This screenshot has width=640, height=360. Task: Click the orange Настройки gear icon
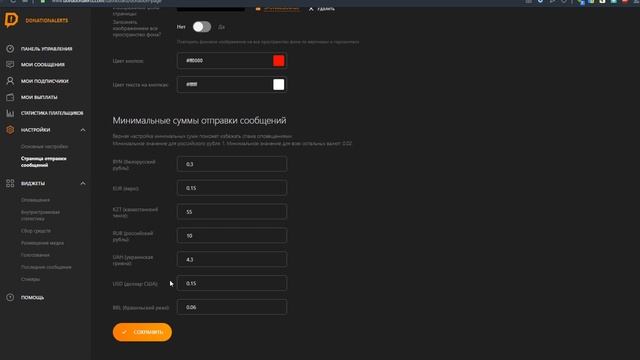coord(10,130)
